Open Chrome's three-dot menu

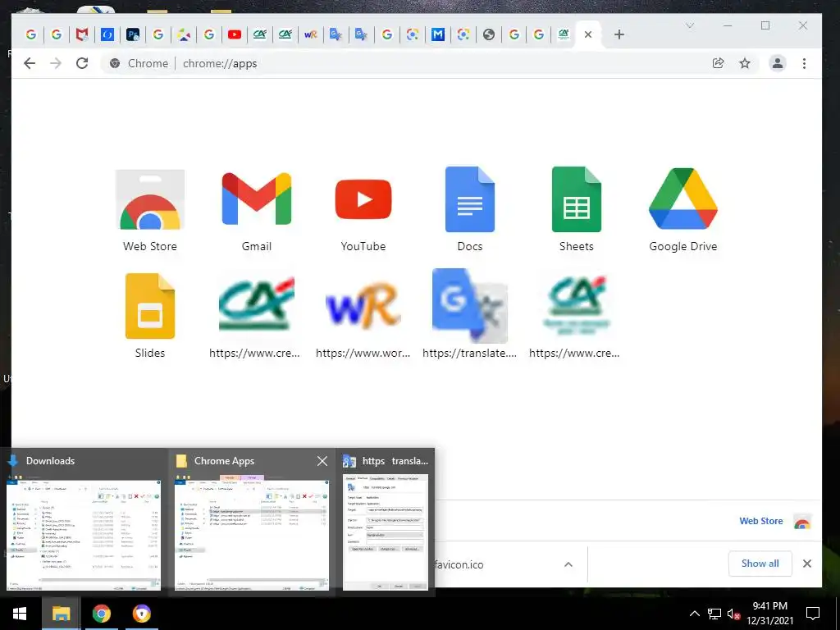click(804, 63)
